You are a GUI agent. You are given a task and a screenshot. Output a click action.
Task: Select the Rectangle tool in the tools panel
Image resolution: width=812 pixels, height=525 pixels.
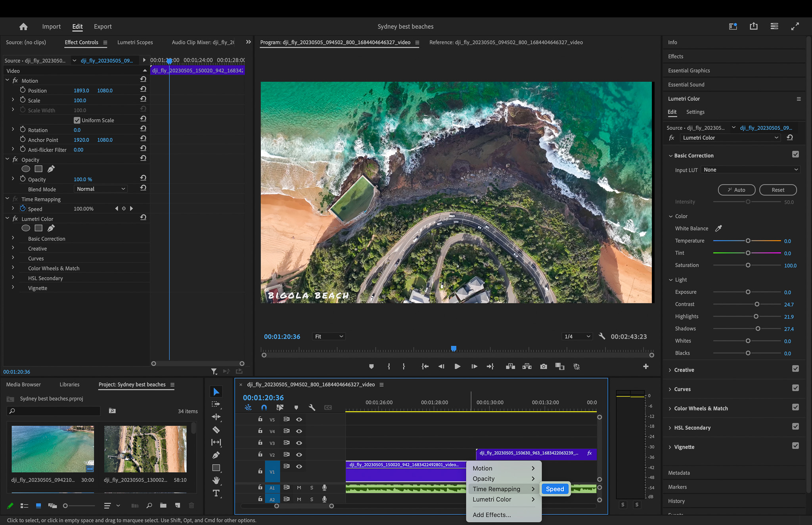[216, 468]
